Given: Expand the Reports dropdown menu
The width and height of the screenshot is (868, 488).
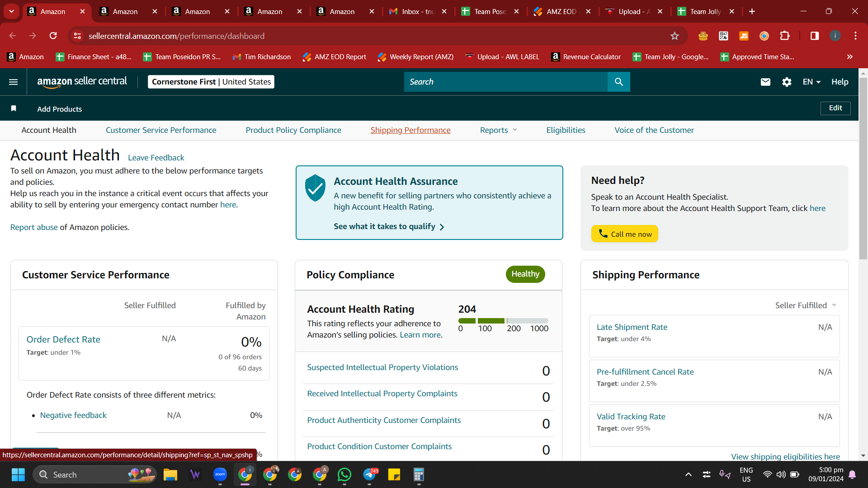Looking at the screenshot, I should point(499,130).
